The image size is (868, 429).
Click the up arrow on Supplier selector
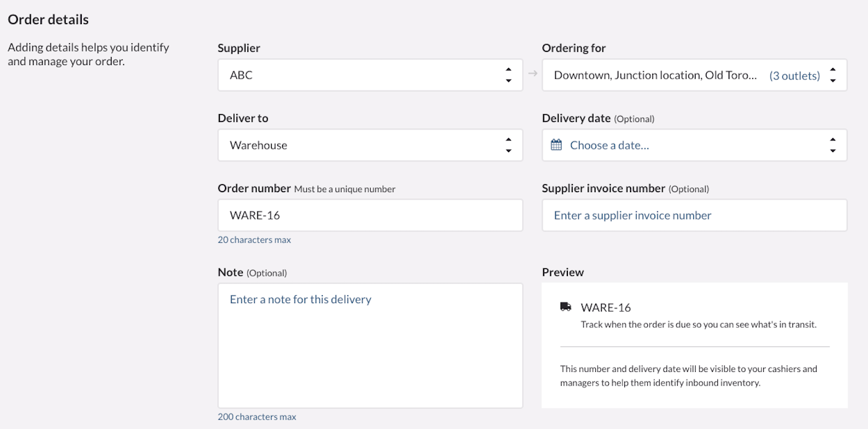pos(508,70)
